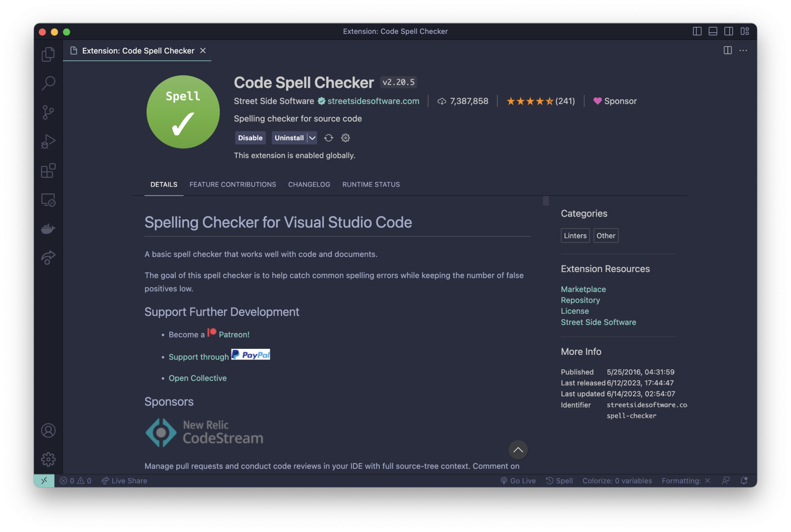Open the notifications bell
This screenshot has width=791, height=532.
tap(744, 481)
